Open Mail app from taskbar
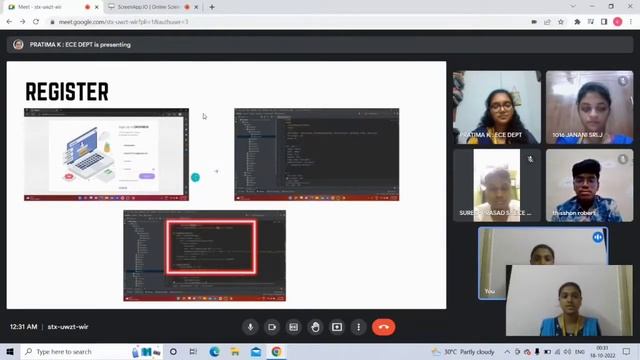Image resolution: width=640 pixels, height=360 pixels. [256, 352]
